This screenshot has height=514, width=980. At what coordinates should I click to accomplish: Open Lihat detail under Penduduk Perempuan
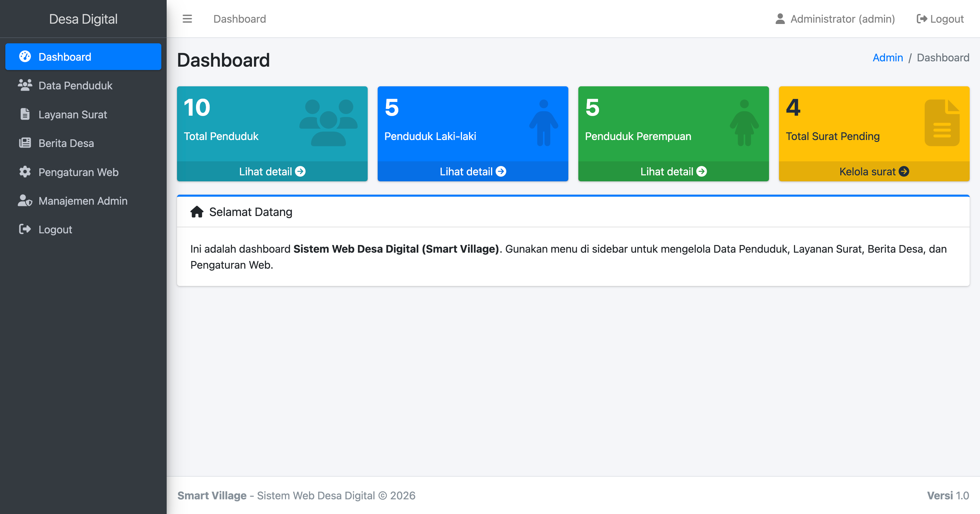click(x=673, y=172)
